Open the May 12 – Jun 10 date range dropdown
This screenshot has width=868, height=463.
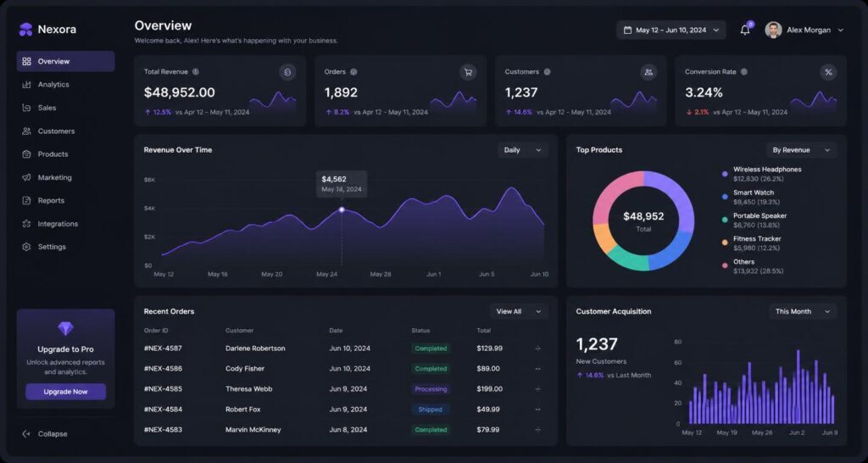(671, 31)
